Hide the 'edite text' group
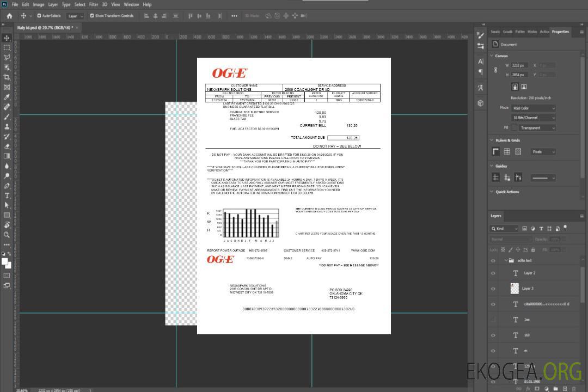 pyautogui.click(x=493, y=261)
